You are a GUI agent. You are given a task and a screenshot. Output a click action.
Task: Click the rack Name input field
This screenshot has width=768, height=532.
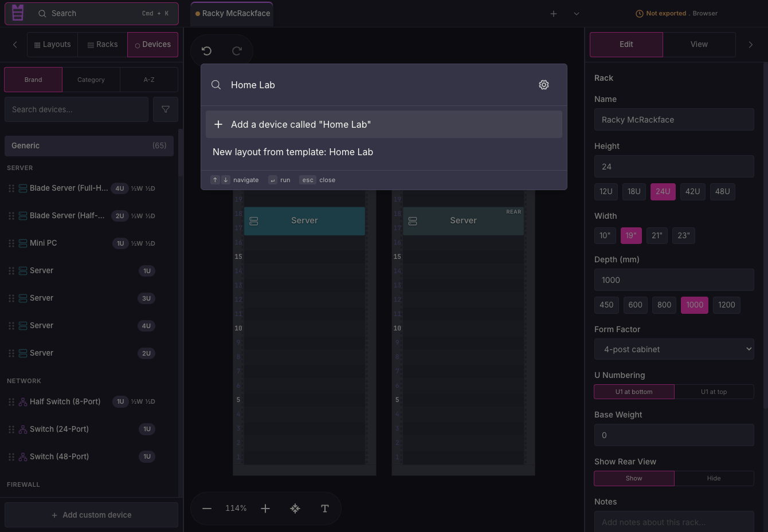coord(674,120)
